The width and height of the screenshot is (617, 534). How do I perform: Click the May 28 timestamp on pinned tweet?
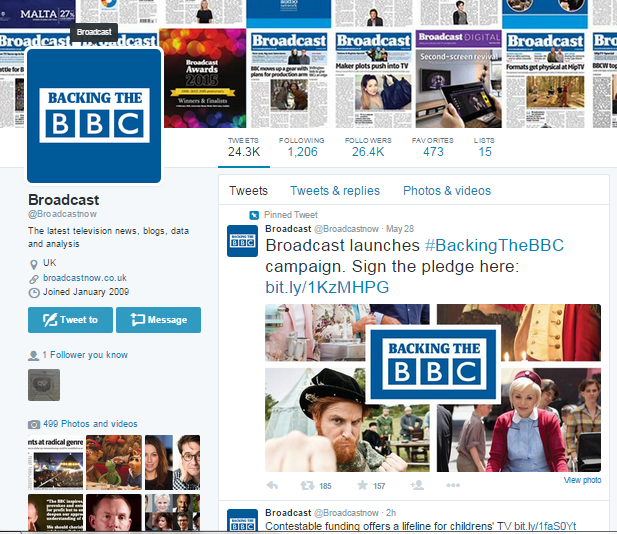click(400, 229)
